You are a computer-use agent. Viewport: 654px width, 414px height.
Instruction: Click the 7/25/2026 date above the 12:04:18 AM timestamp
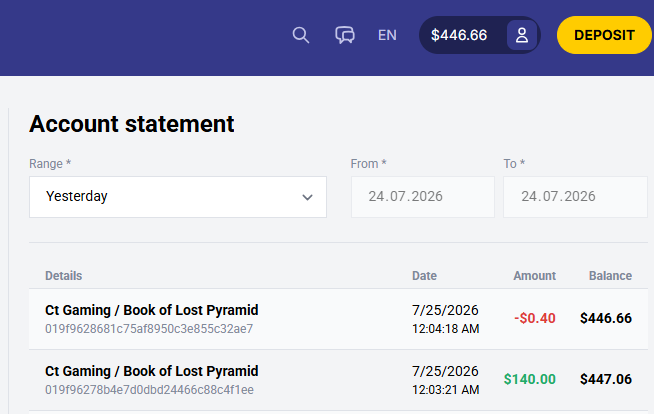(445, 310)
